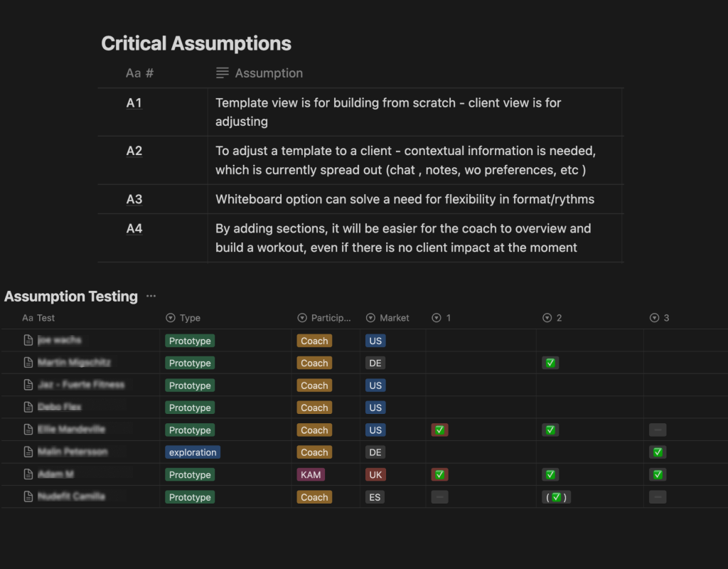Screen dimensions: 728x569
Task: Click the text 'To adjust a template to a client'
Action: tap(304, 151)
